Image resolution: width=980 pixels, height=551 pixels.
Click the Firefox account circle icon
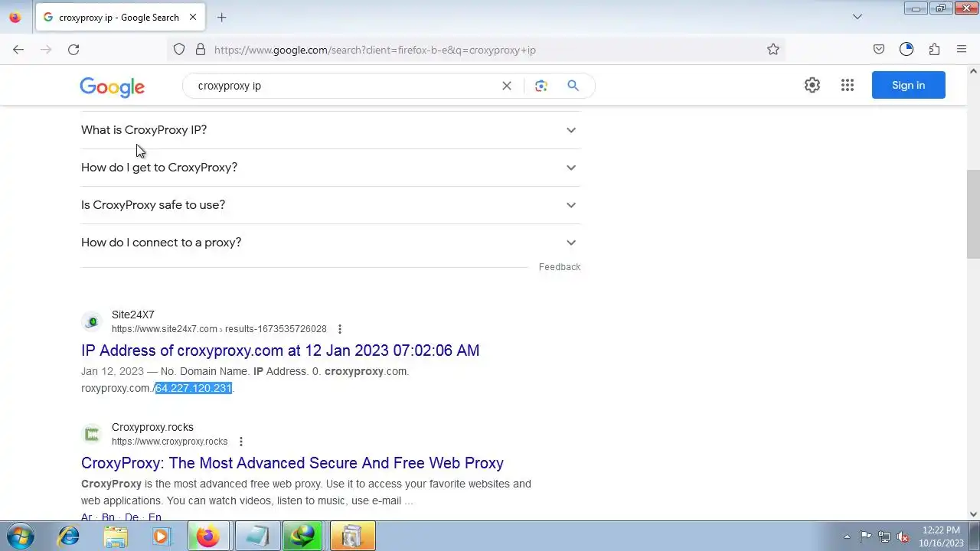pyautogui.click(x=906, y=50)
